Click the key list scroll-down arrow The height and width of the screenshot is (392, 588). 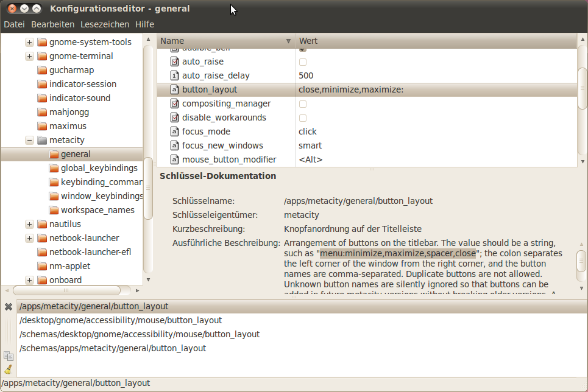[583, 161]
